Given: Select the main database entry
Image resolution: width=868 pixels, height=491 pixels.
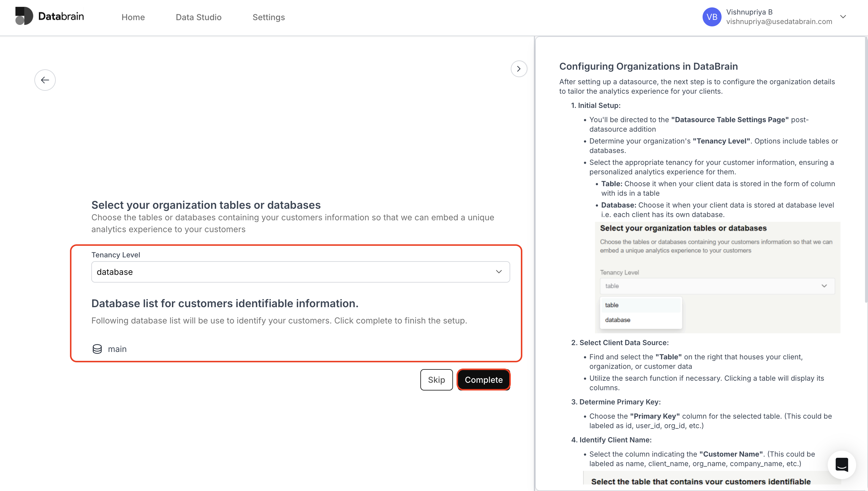Looking at the screenshot, I should (117, 349).
